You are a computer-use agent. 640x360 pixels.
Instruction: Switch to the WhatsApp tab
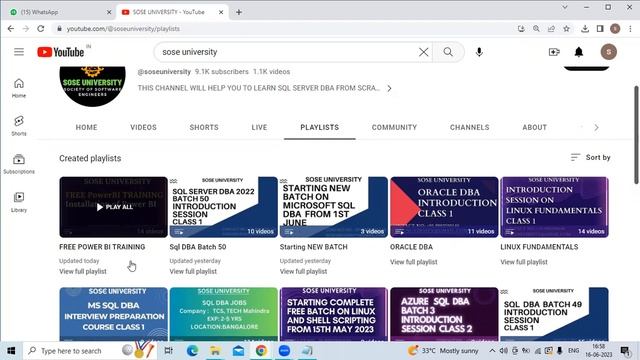pos(58,12)
